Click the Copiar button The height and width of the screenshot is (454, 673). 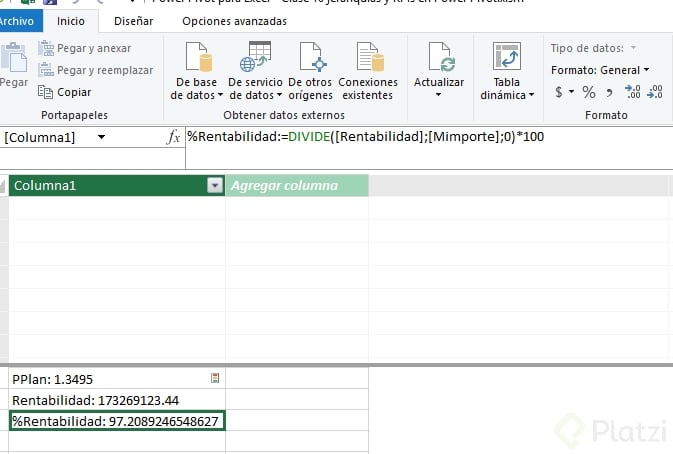tap(64, 92)
